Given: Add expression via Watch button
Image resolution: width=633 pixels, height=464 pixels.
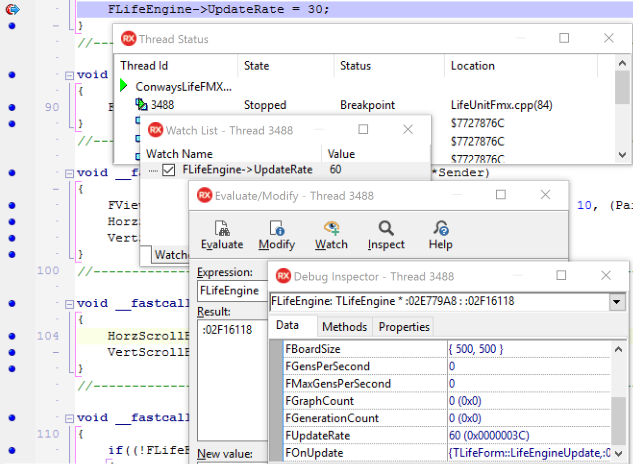Looking at the screenshot, I should click(331, 235).
